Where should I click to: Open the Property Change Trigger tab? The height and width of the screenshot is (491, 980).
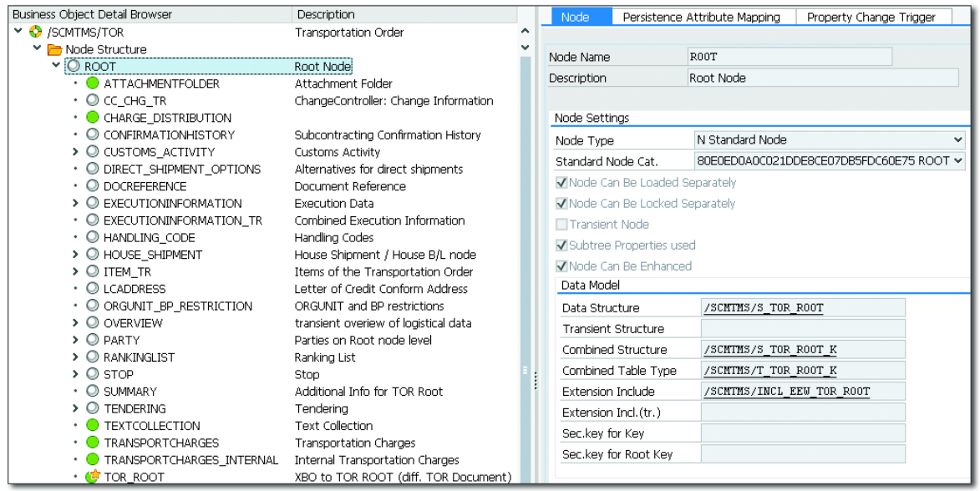[x=869, y=17]
